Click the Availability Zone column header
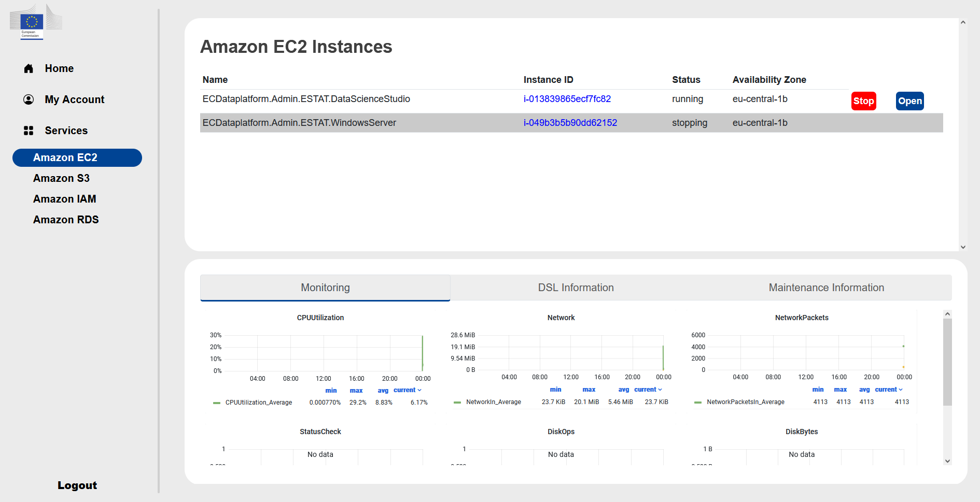This screenshot has height=502, width=980. tap(769, 80)
